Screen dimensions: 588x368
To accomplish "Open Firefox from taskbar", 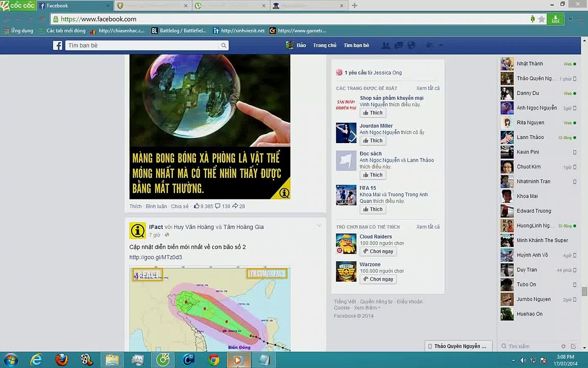I will click(62, 360).
